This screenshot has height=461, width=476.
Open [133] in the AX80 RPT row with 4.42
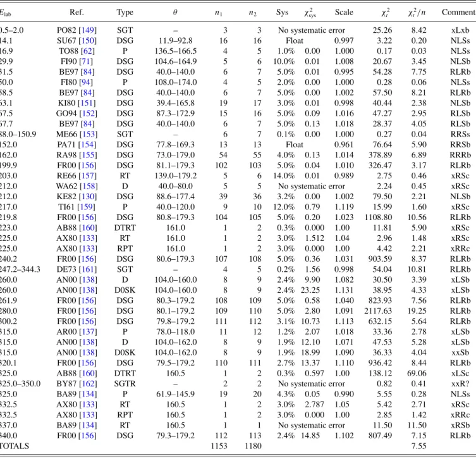88,249
